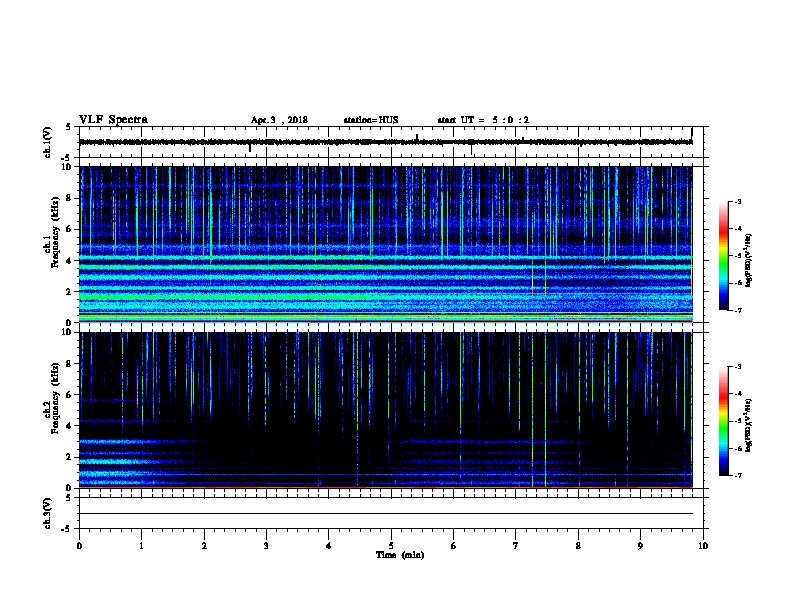Click the ch.1 spectrogram panel
Screen dimensions: 792x612
click(x=386, y=244)
